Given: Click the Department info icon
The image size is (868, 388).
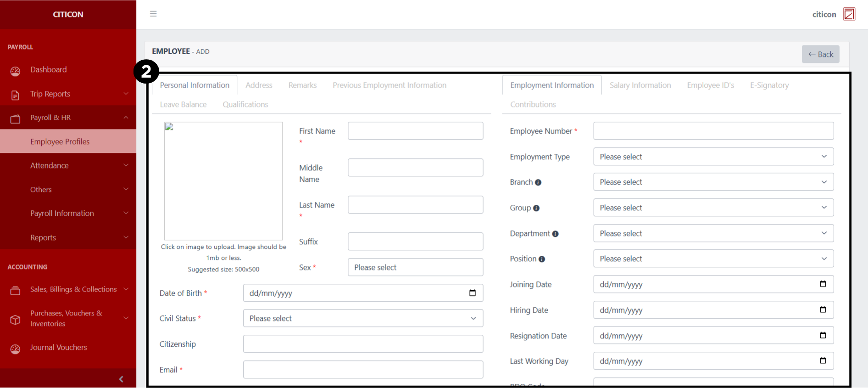Looking at the screenshot, I should [555, 234].
